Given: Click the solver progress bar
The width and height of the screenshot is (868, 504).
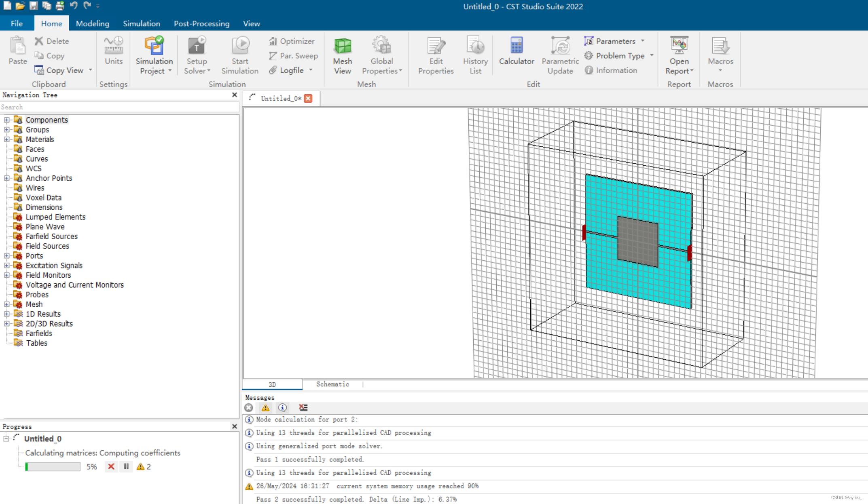Looking at the screenshot, I should (x=53, y=467).
